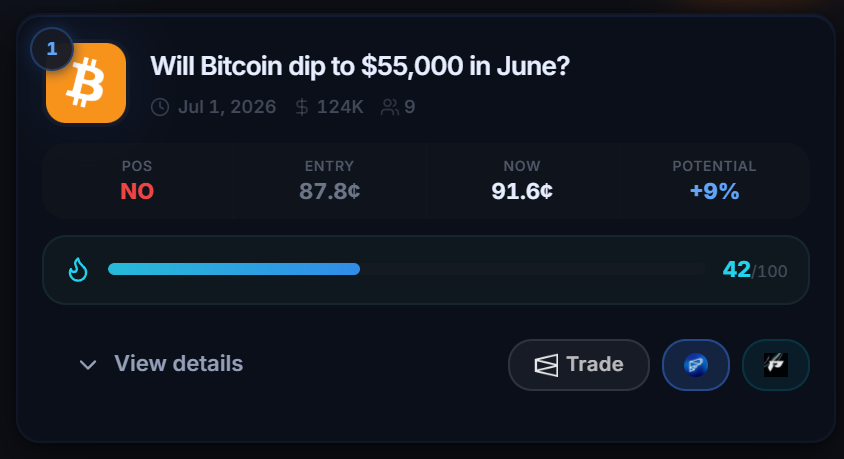844x459 pixels.
Task: Click the 91.6¢ current price
Action: coord(522,192)
